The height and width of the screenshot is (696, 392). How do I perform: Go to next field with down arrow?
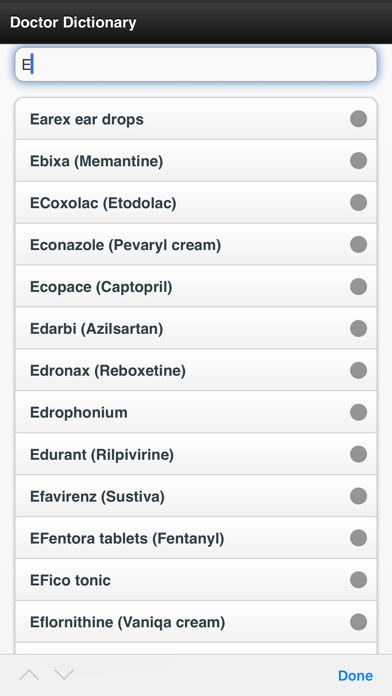(x=64, y=675)
